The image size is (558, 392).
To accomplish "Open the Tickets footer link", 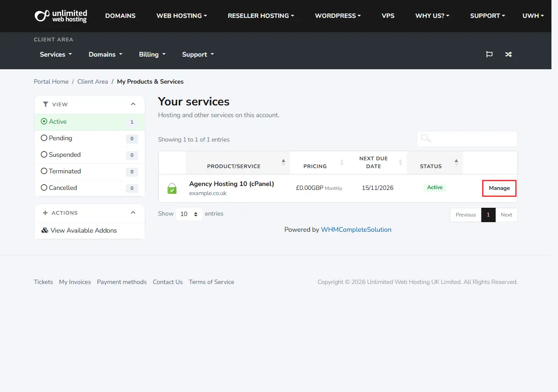I will (43, 282).
